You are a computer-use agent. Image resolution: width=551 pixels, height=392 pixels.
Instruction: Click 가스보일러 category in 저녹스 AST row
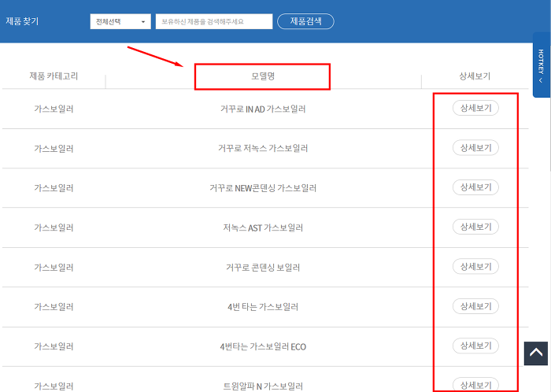(x=54, y=227)
